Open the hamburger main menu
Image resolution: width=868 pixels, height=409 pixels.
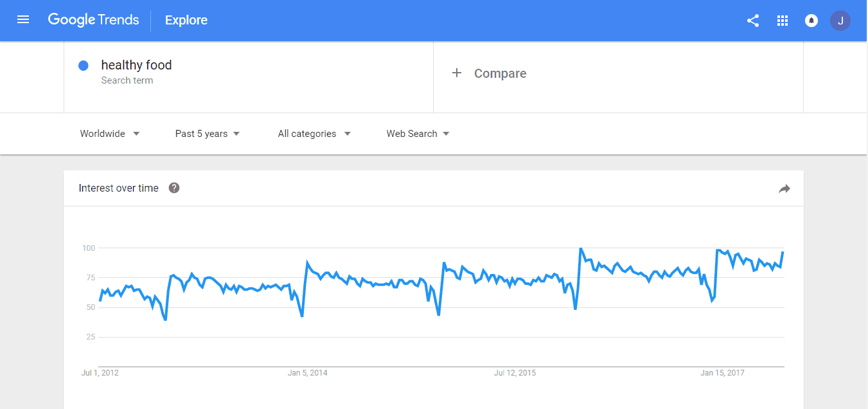(23, 20)
